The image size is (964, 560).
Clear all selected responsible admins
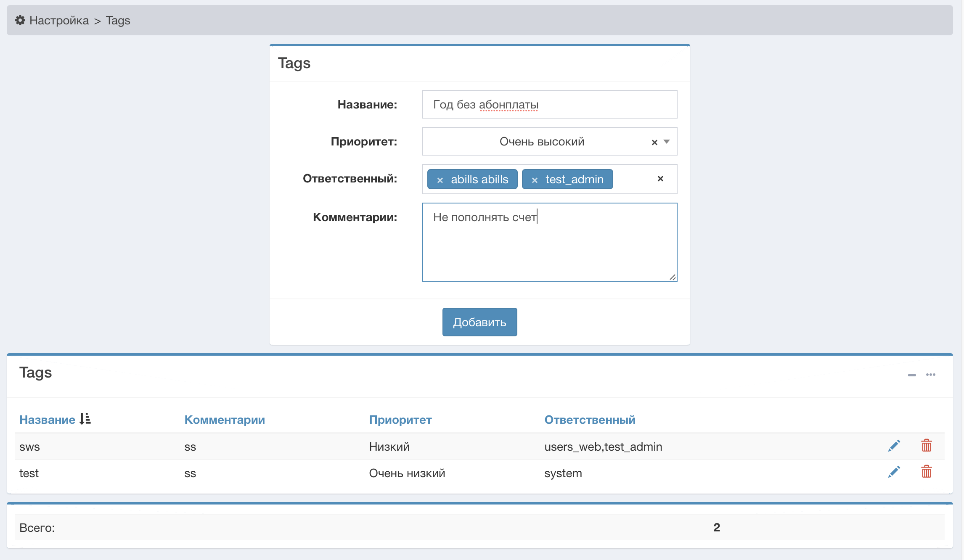[660, 179]
